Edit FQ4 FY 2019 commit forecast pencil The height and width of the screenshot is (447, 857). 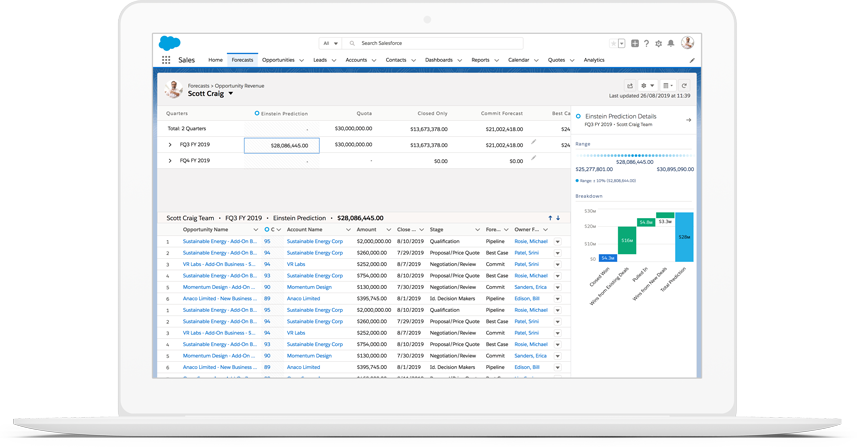[x=533, y=158]
